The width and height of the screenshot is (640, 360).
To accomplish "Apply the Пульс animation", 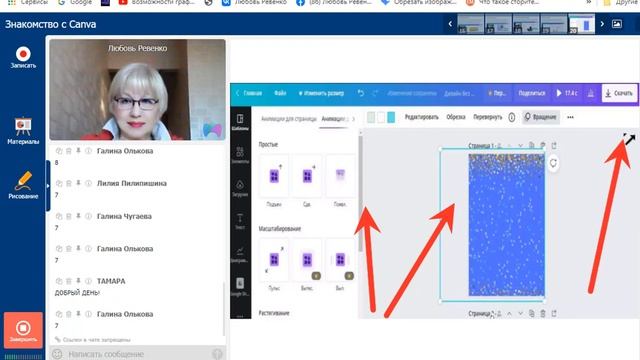I will click(274, 264).
